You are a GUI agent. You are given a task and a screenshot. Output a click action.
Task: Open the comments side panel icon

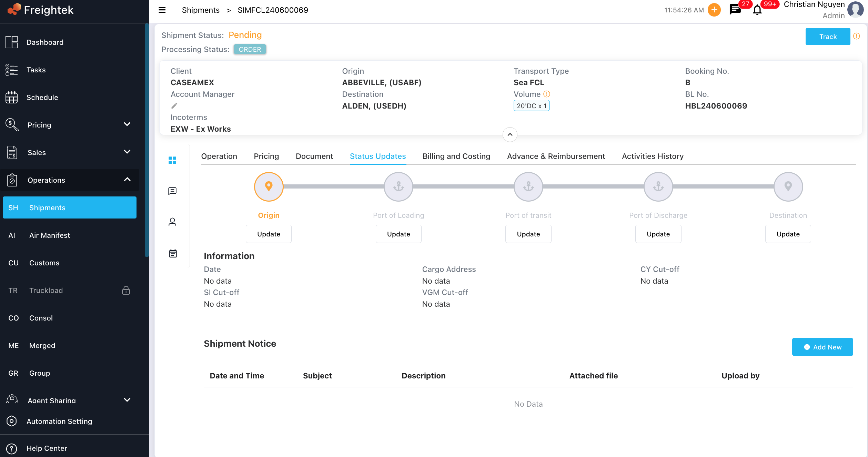pos(172,191)
